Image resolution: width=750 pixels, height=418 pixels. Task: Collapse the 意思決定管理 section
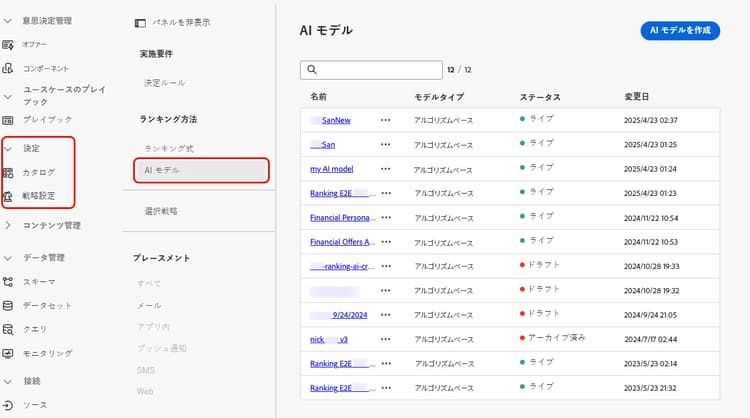(x=8, y=21)
